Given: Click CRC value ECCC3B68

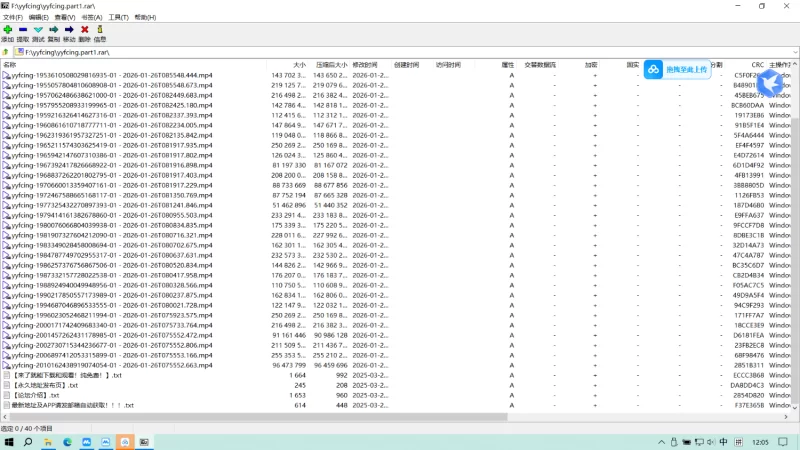Looking at the screenshot, I should pyautogui.click(x=749, y=376).
